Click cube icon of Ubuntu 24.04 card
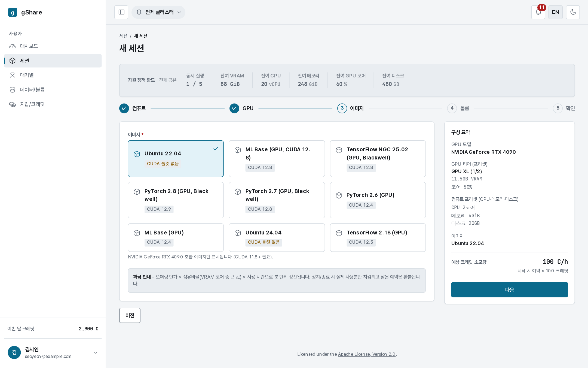 pos(238,233)
